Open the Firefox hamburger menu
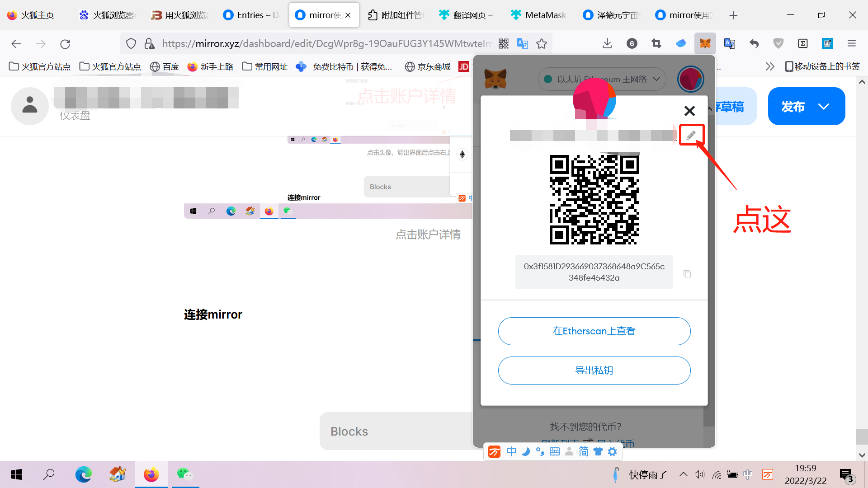868x488 pixels. point(852,43)
